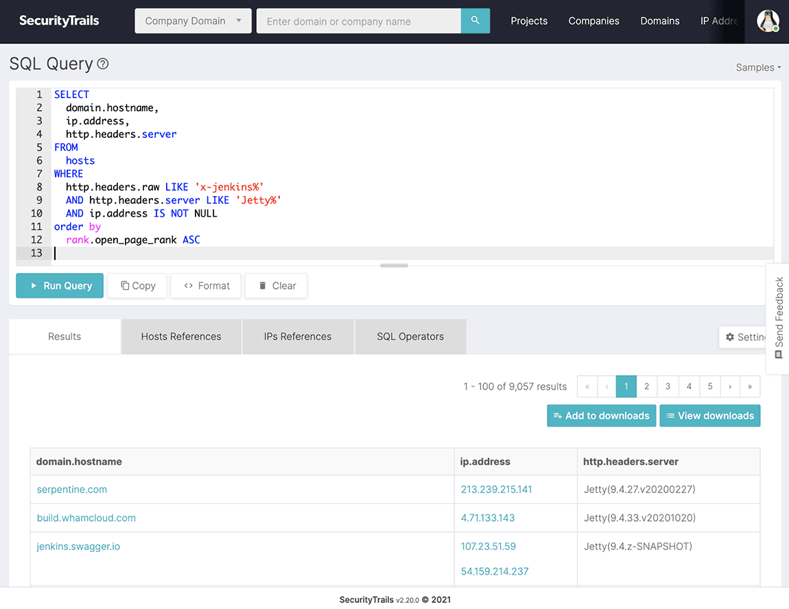Click the domain or company search field
Screen dimensions: 789x609
point(359,21)
